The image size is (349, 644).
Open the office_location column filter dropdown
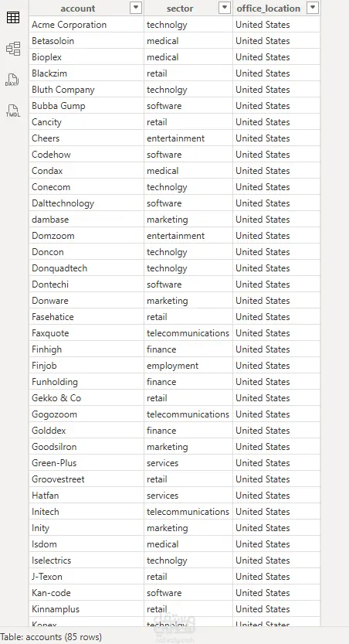click(x=313, y=8)
